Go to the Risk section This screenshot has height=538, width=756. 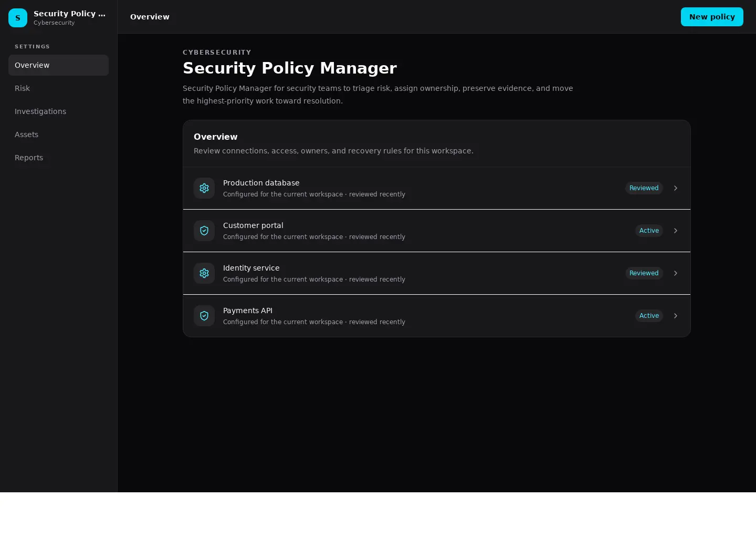pos(58,88)
